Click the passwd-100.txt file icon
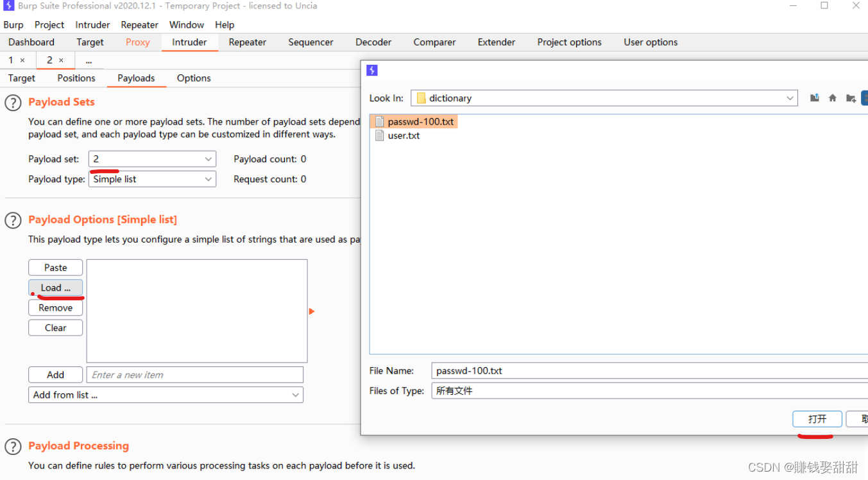Screen dimensions: 868x480 (379, 122)
